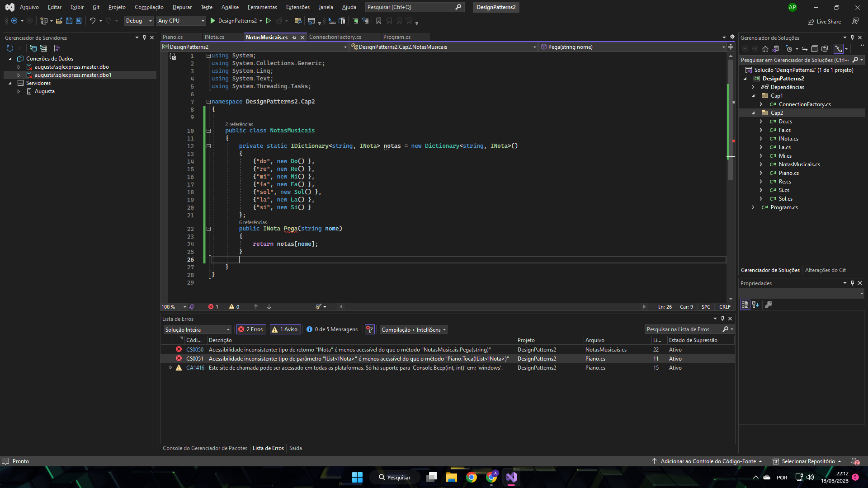Click the Home icon in Solution Explorer
Image resolution: width=868 pixels, height=488 pixels.
tap(765, 49)
